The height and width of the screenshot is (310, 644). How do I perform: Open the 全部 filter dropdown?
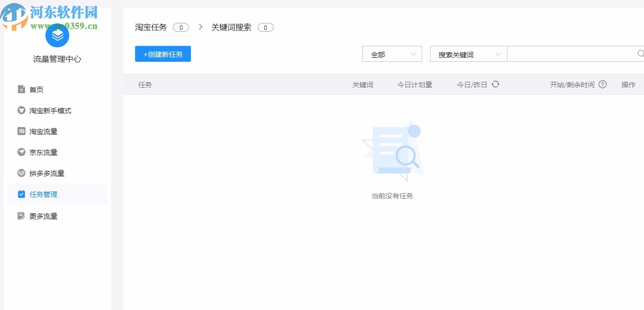pyautogui.click(x=392, y=53)
